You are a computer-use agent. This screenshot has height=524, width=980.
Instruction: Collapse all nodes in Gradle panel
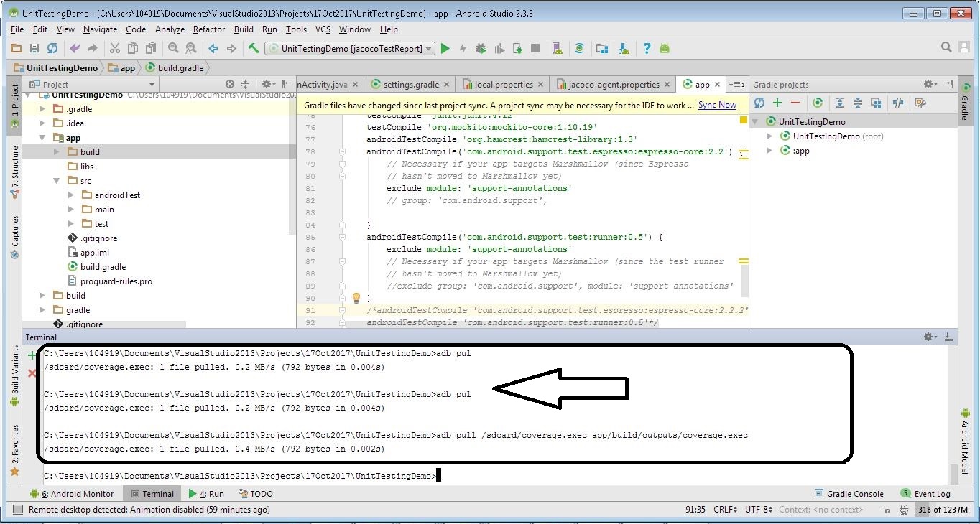858,103
